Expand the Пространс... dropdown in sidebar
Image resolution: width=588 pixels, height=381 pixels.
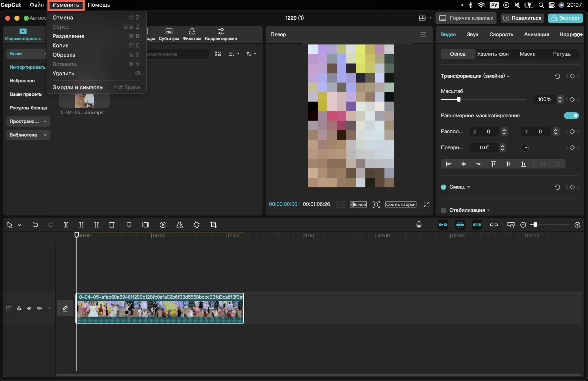click(28, 121)
